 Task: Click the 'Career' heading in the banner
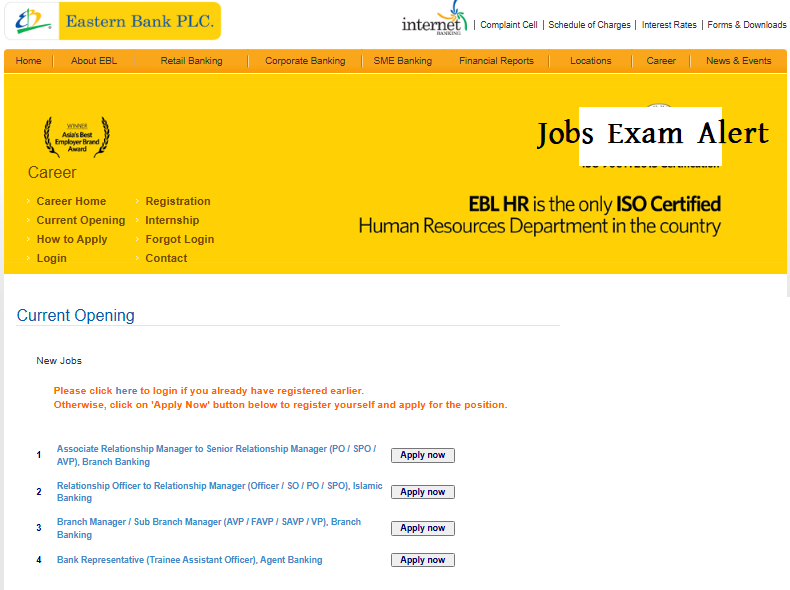[x=52, y=172]
